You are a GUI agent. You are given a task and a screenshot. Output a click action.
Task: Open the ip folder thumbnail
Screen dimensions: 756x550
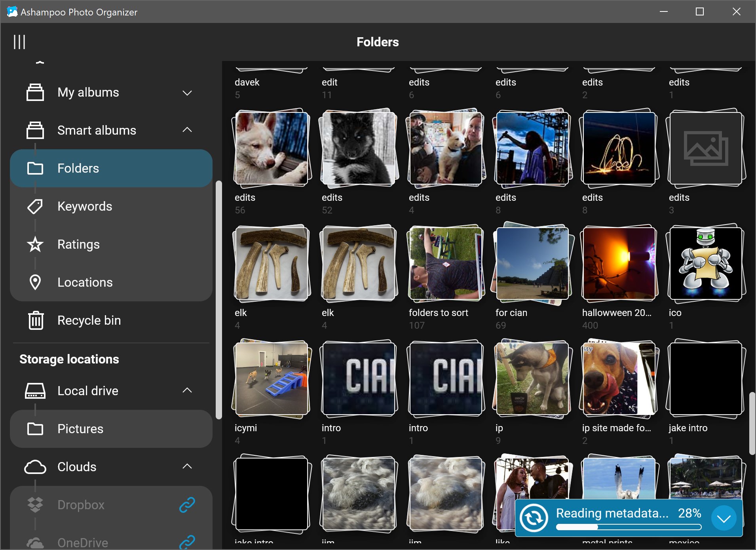(x=532, y=379)
